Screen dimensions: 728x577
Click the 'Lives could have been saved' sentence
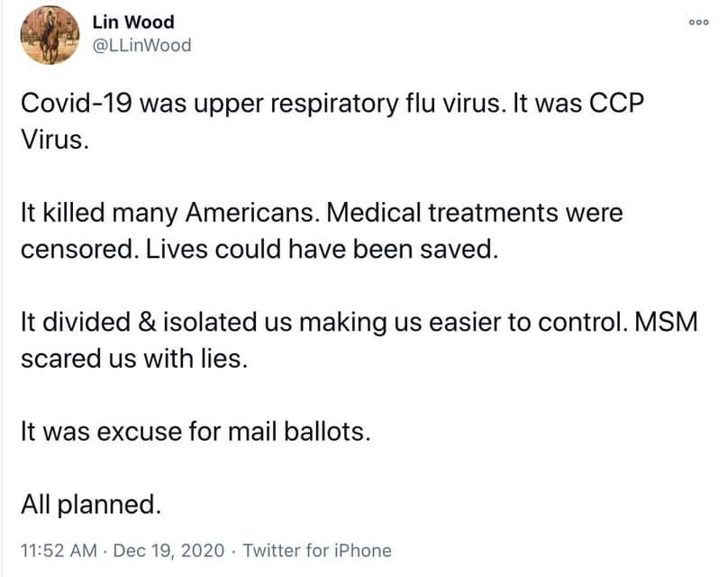[322, 249]
